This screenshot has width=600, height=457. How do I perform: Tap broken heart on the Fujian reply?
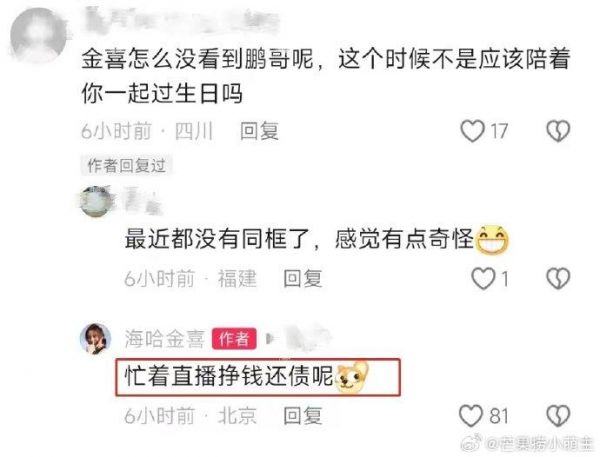point(558,278)
